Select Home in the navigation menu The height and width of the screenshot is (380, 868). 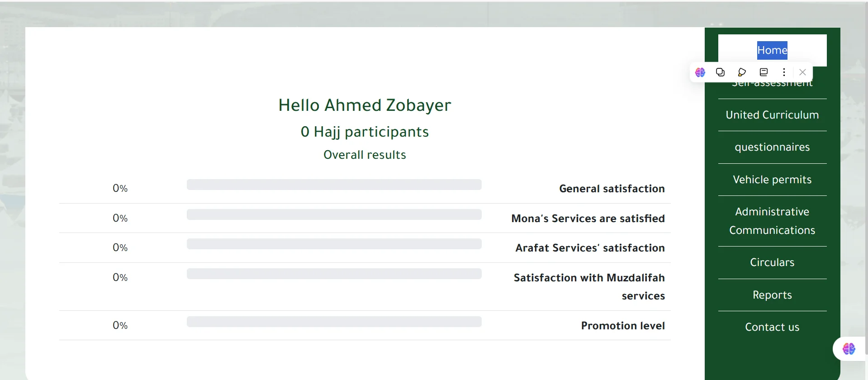point(772,50)
